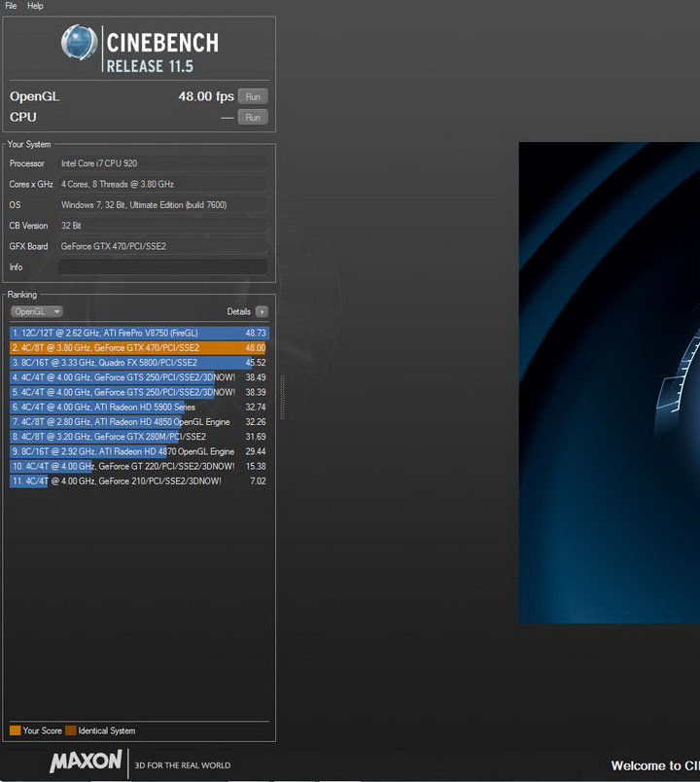This screenshot has width=700, height=782.
Task: Select ranking row 5 GeForce GTS 250 38.39
Action: coord(139,392)
